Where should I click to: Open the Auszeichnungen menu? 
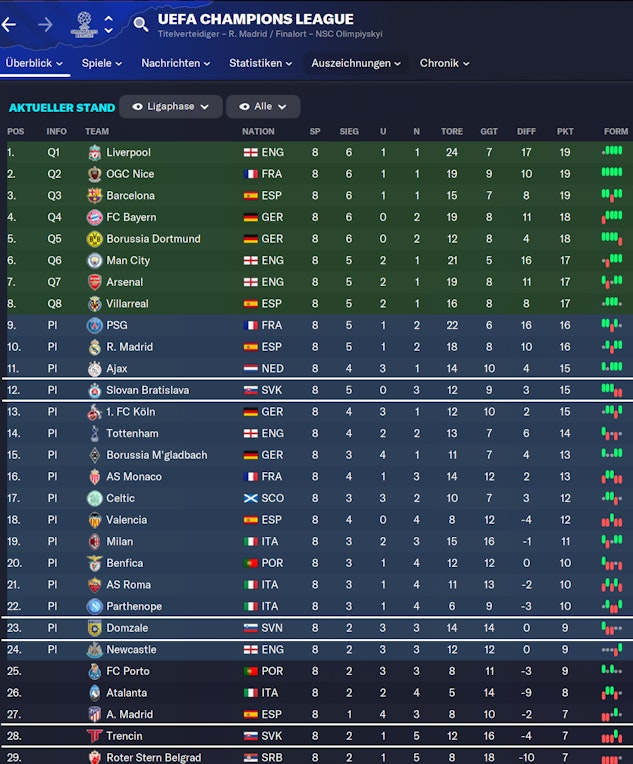355,63
